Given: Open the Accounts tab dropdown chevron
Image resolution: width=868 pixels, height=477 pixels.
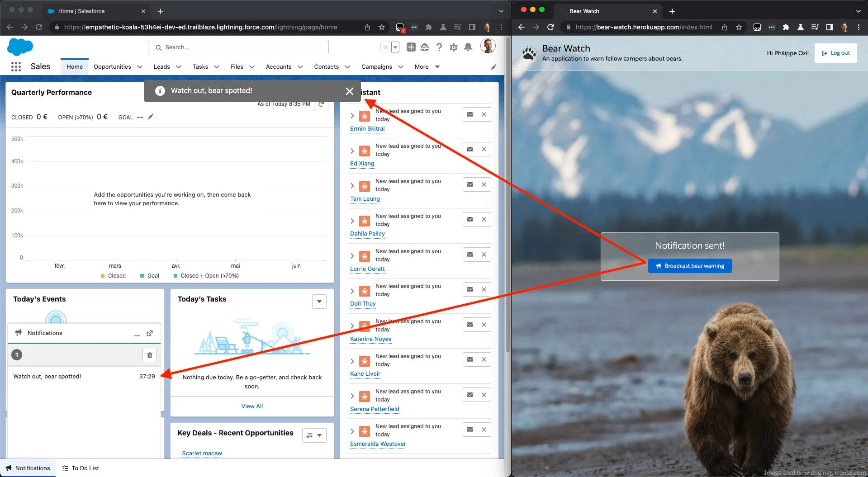Looking at the screenshot, I should [x=300, y=67].
